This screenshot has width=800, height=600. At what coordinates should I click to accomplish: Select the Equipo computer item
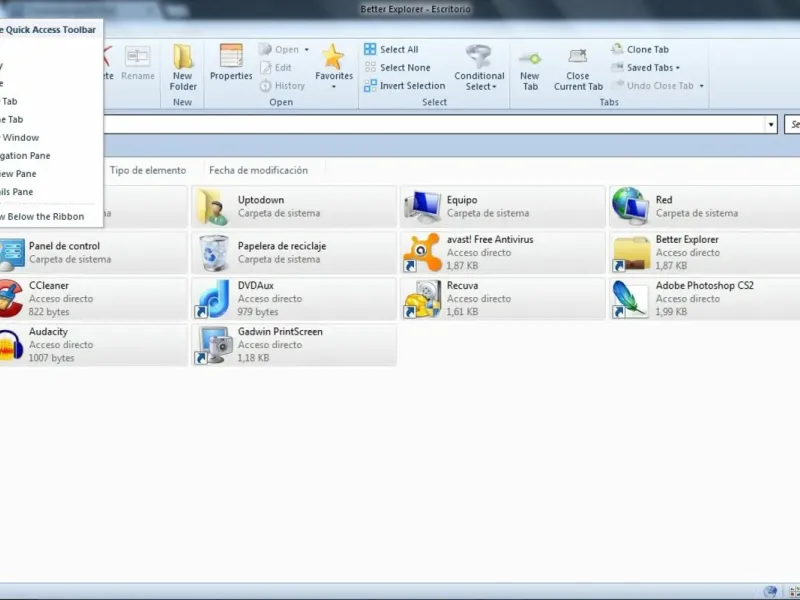click(503, 207)
